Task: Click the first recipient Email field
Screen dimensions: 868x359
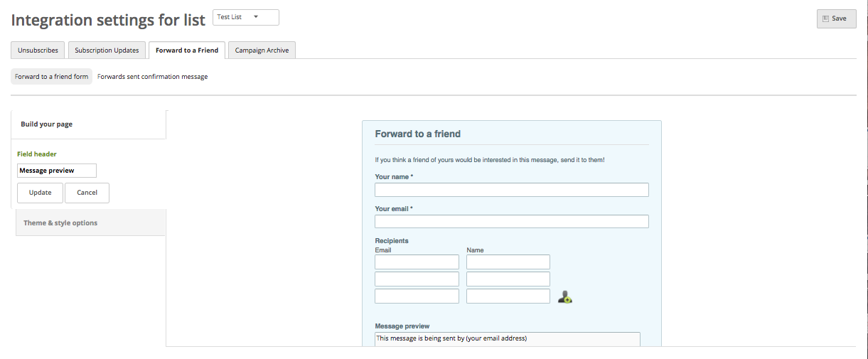Action: click(417, 262)
